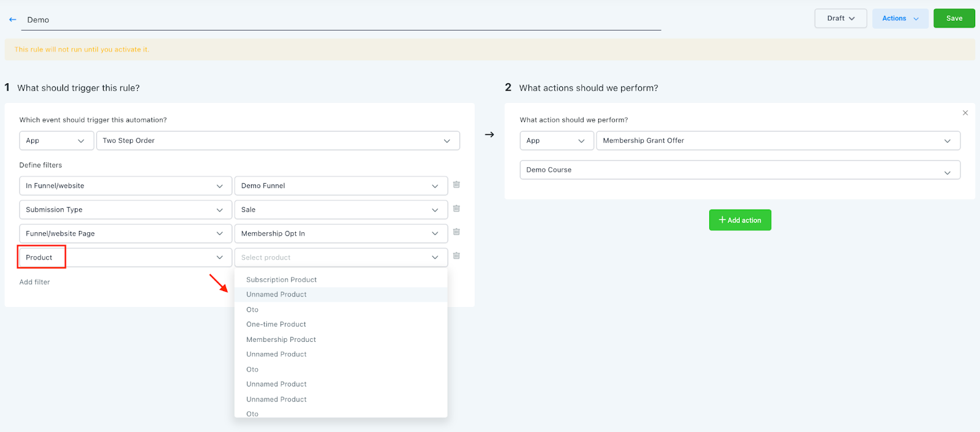Pick Membership Product in dropdown list

point(281,339)
